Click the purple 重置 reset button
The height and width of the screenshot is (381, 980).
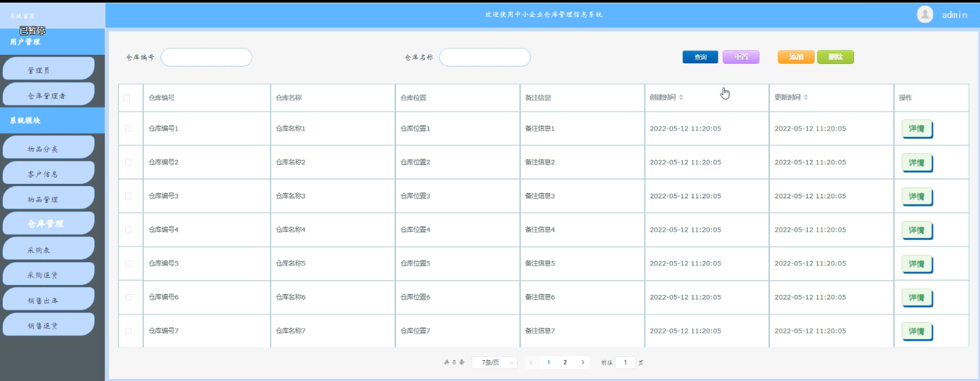[x=741, y=57]
